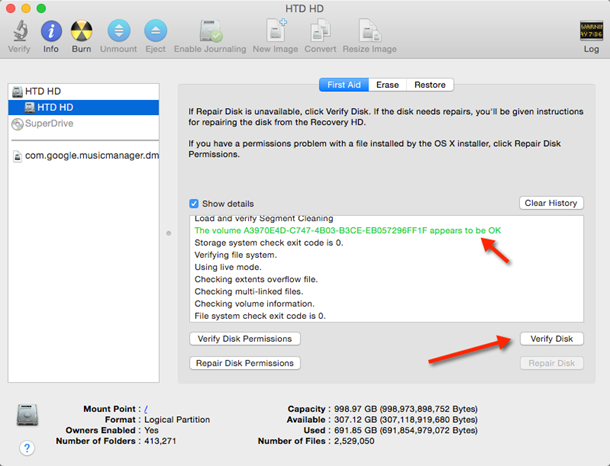
Task: Open the Info toolbar icon
Action: pos(50,32)
